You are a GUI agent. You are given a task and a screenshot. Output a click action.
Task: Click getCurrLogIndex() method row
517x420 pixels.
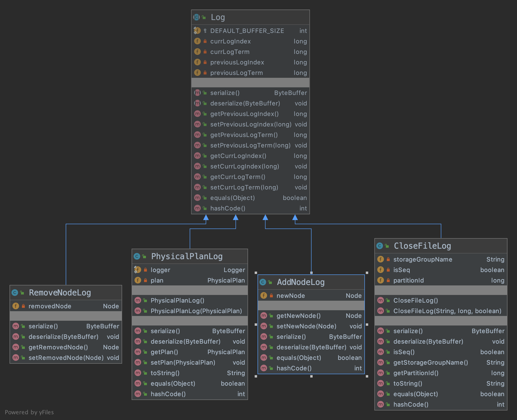(x=250, y=156)
